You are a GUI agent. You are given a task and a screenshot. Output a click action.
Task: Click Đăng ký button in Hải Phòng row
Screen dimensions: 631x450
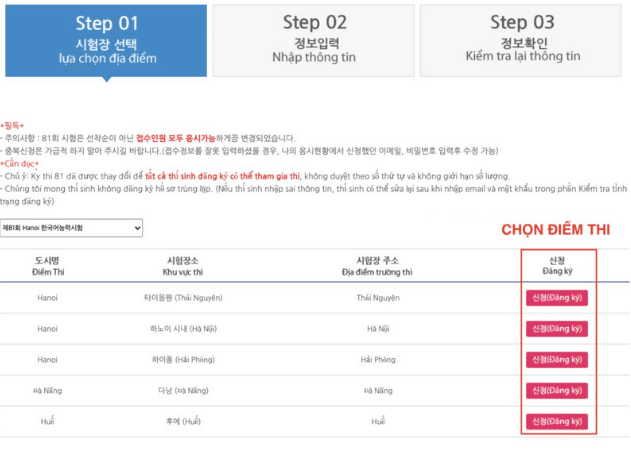click(x=557, y=360)
